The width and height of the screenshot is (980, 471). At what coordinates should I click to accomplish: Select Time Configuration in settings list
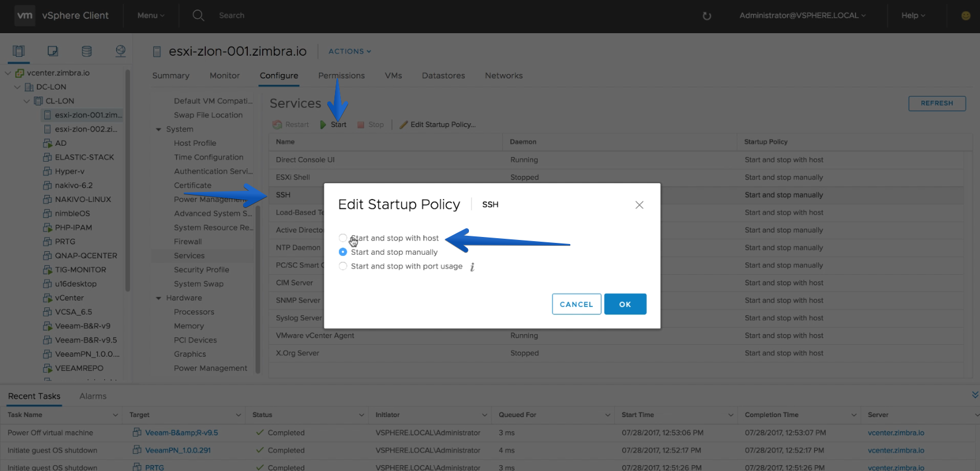tap(209, 158)
